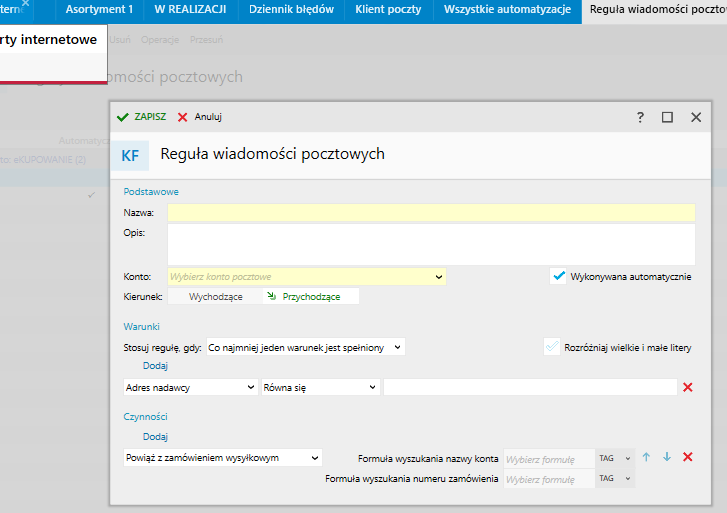
Task: Maximize the rule dialog window
Action: (667, 117)
